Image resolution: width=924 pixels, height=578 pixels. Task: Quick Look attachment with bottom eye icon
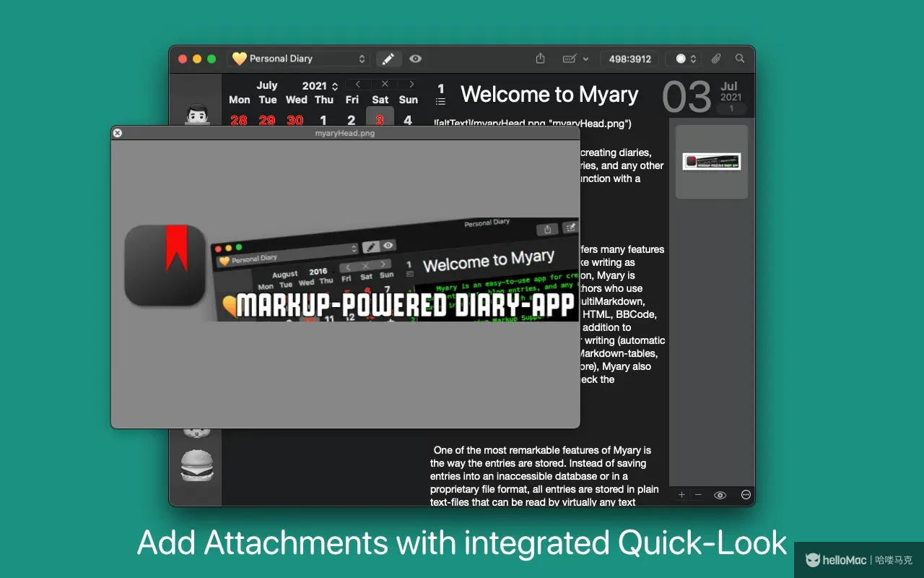pyautogui.click(x=720, y=495)
